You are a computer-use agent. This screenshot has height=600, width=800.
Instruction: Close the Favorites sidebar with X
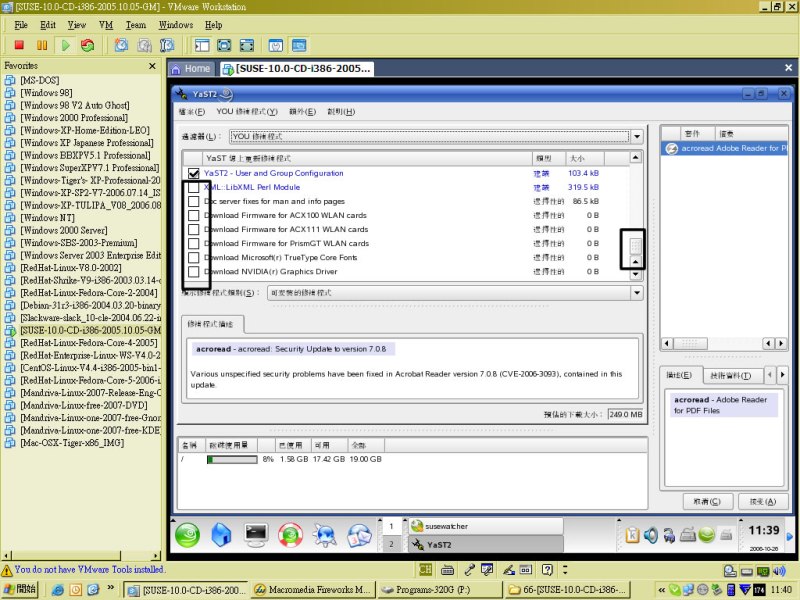pyautogui.click(x=152, y=66)
